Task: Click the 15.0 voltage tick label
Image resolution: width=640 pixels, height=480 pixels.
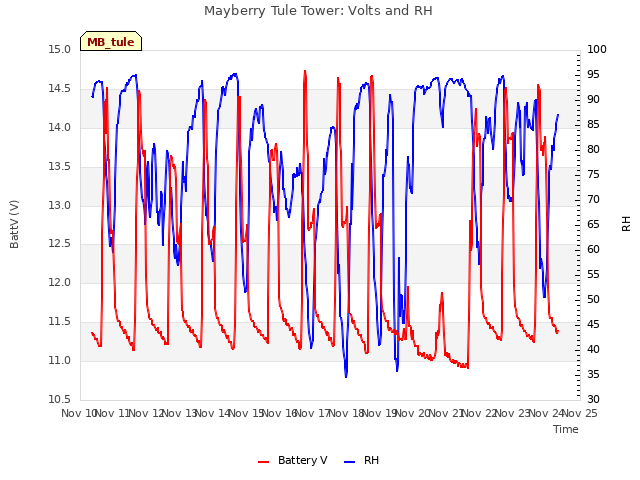Action: [60, 50]
